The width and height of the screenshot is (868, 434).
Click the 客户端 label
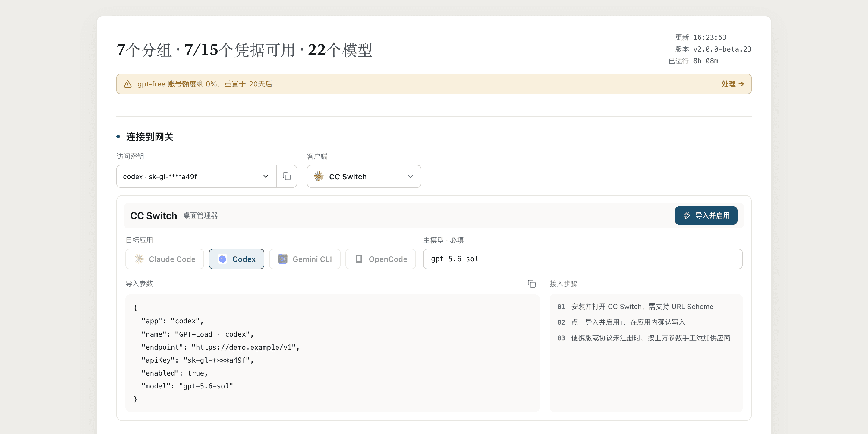317,156
